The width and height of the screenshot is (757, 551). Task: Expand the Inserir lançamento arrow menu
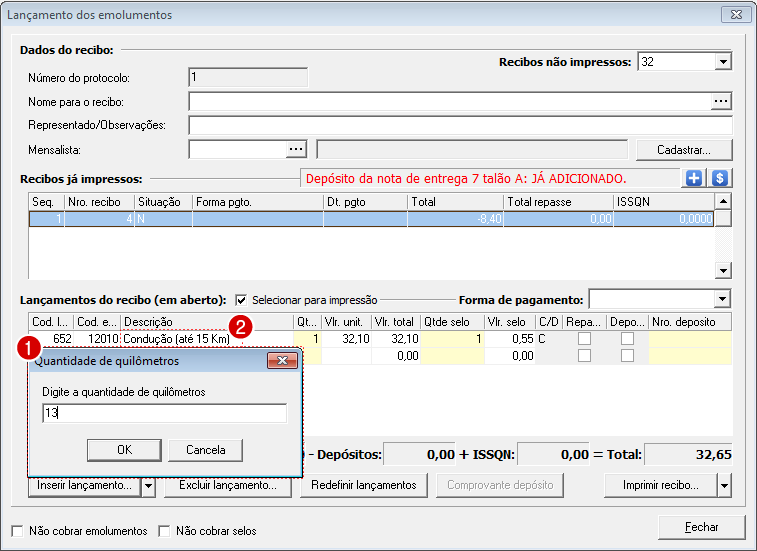click(149, 486)
